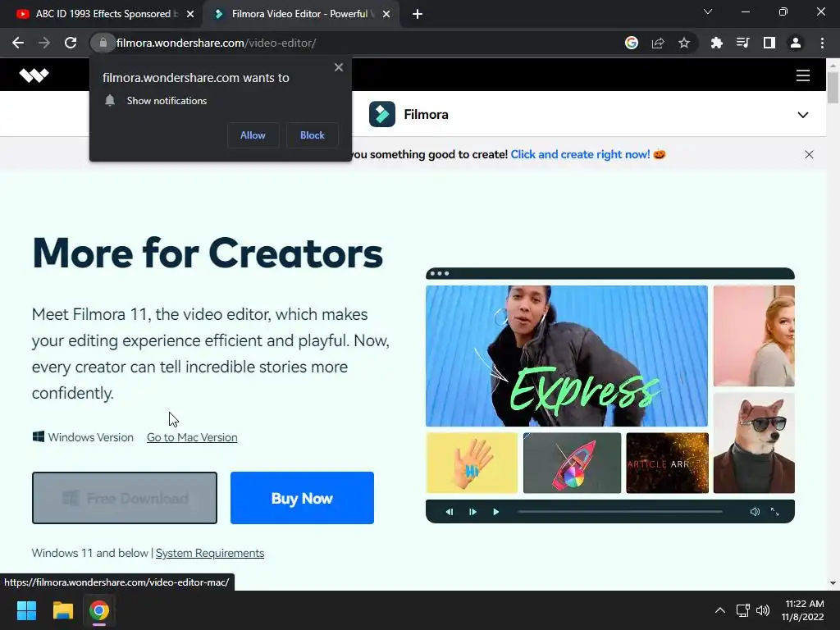Screen dimensions: 840x630
Task: Open the 'Click and create right now!' link
Action: pos(580,154)
